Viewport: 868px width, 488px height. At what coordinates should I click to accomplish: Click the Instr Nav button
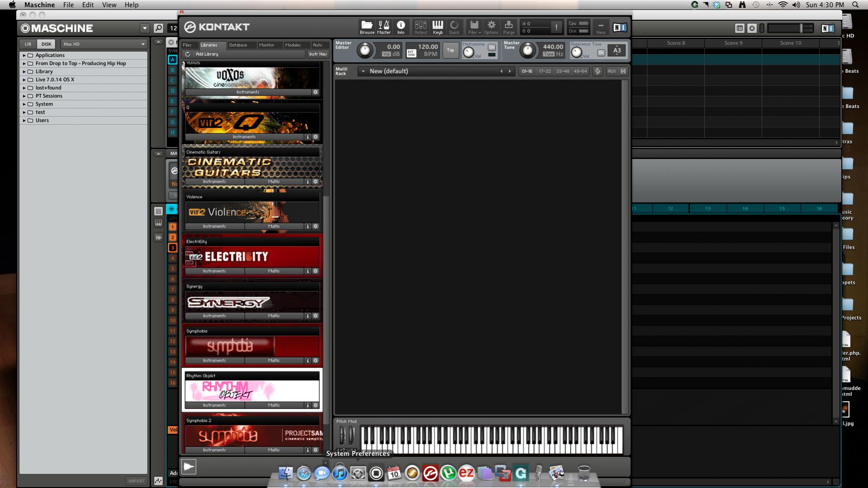point(318,54)
